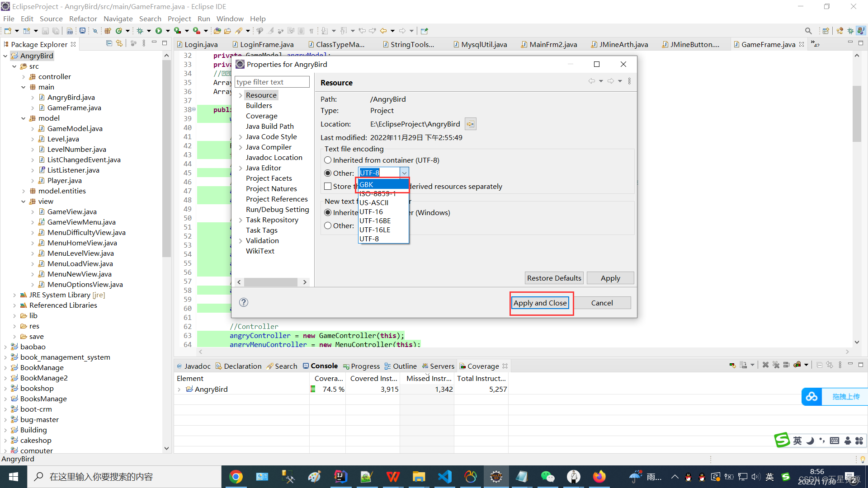Viewport: 868px width, 488px height.
Task: Expand the Task Repository settings tree
Action: tap(241, 219)
